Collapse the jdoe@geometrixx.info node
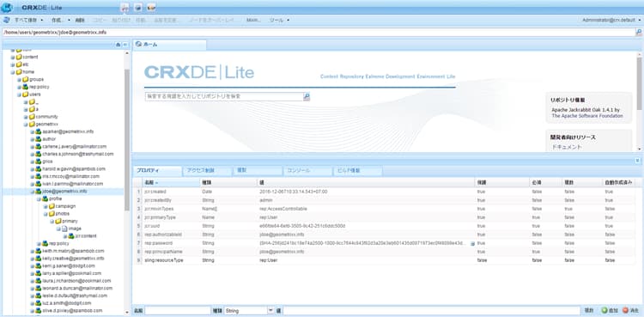This screenshot has height=317, width=644. (x=32, y=192)
